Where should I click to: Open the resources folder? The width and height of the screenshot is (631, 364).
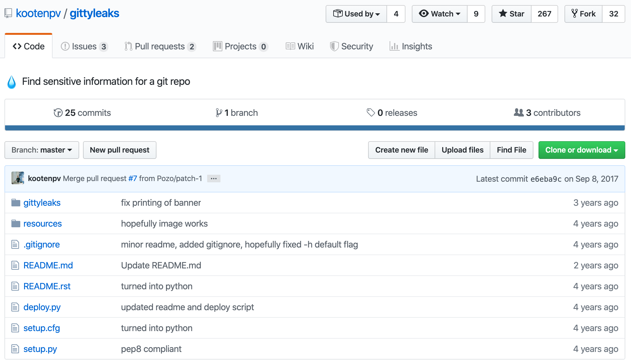point(42,223)
